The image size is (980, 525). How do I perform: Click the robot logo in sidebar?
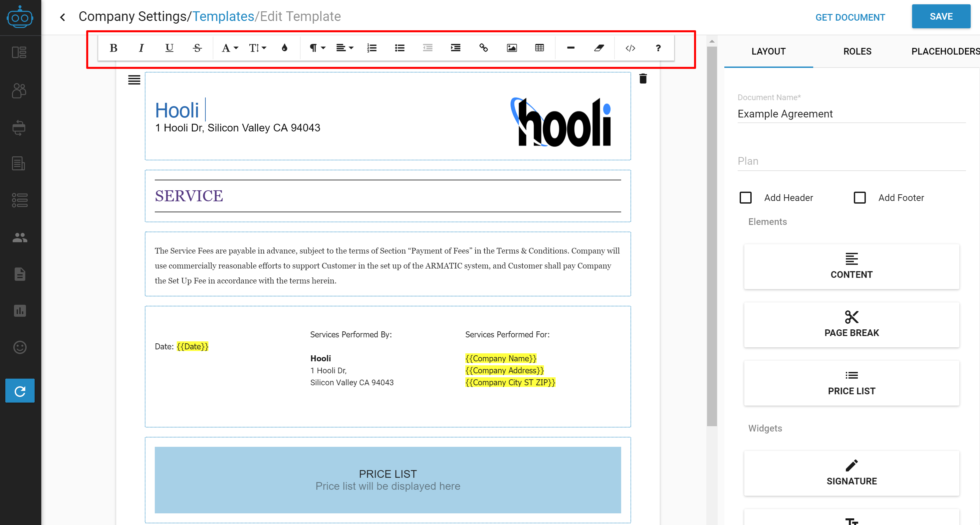(x=20, y=17)
